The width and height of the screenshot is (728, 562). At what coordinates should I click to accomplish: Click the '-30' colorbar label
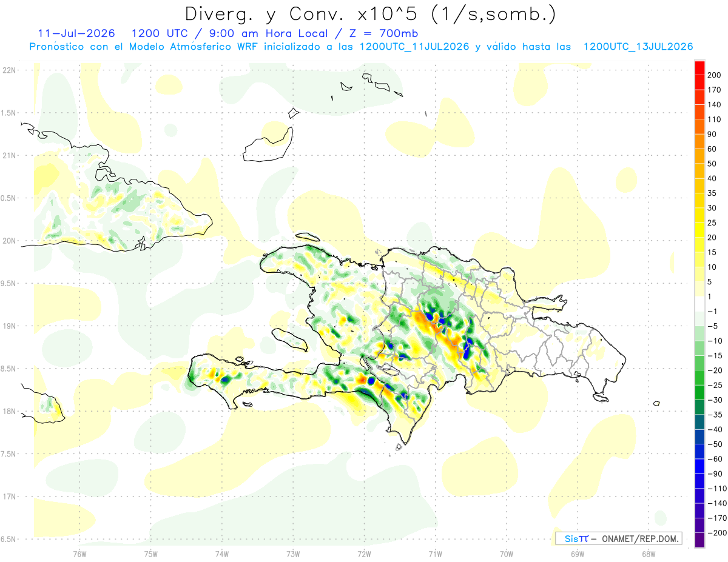pos(715,400)
